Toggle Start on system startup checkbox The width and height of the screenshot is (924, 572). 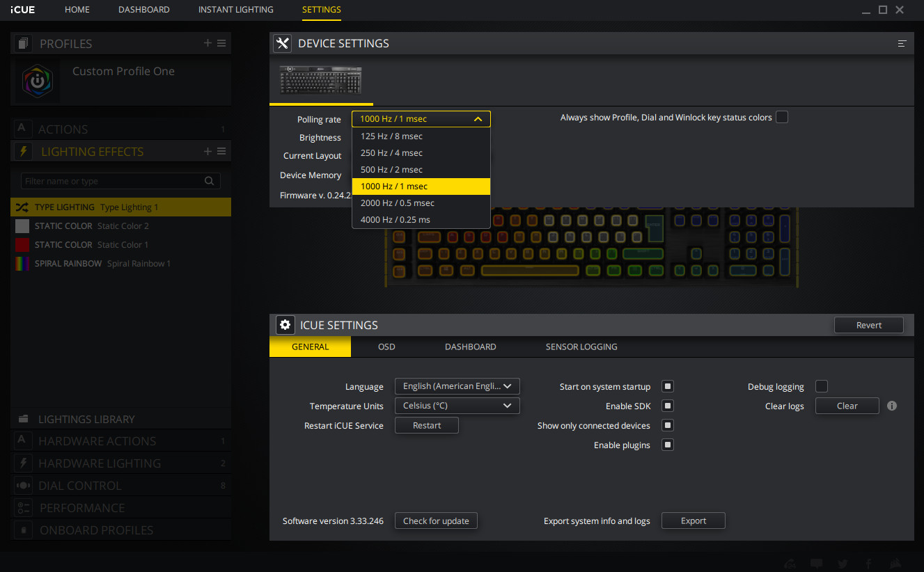667,386
